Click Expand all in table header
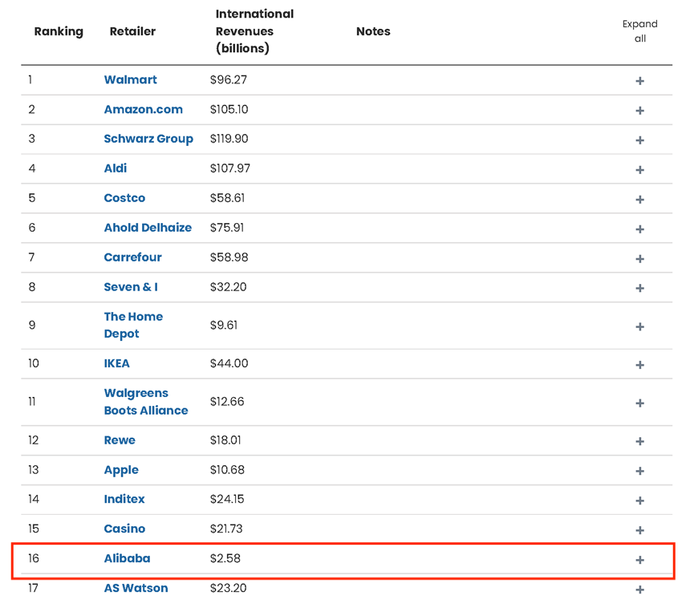Screen dimensions: 694x616 point(639,31)
